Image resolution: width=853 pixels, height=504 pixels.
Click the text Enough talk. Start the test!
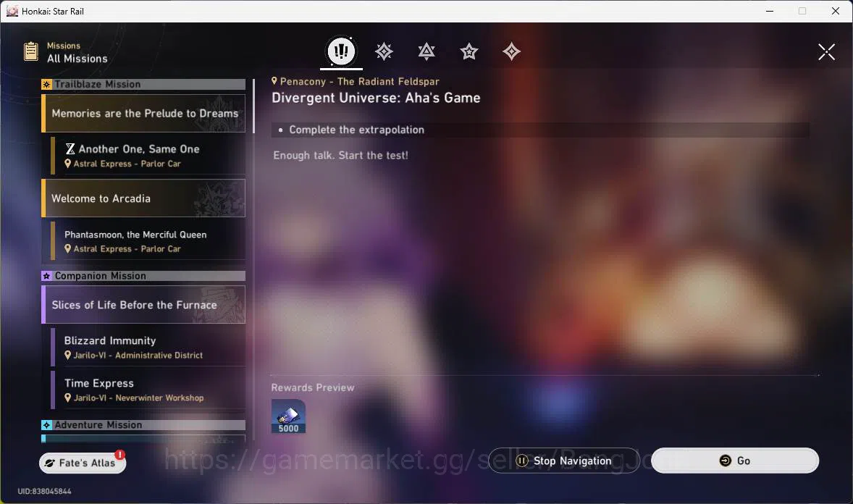(x=340, y=155)
